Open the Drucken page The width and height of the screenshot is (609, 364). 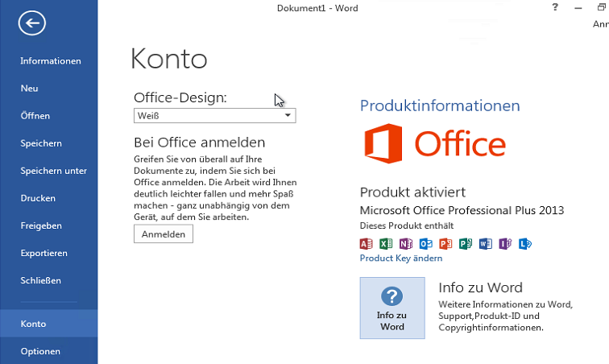click(x=38, y=198)
